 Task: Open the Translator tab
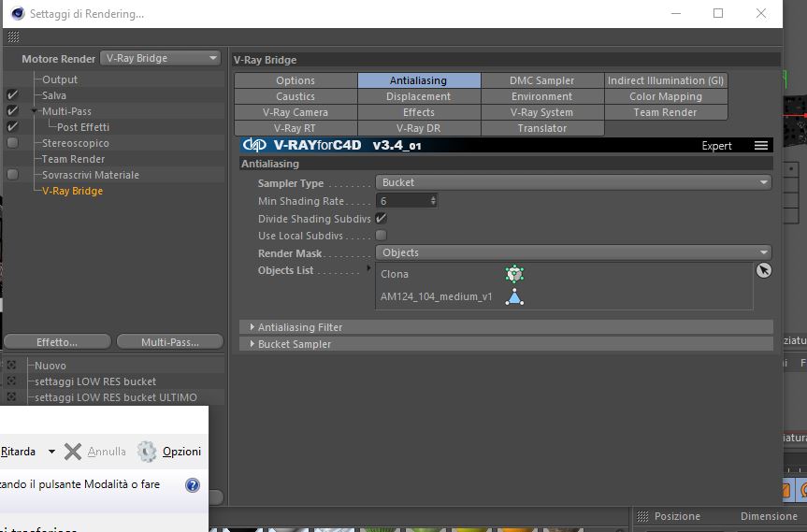542,128
